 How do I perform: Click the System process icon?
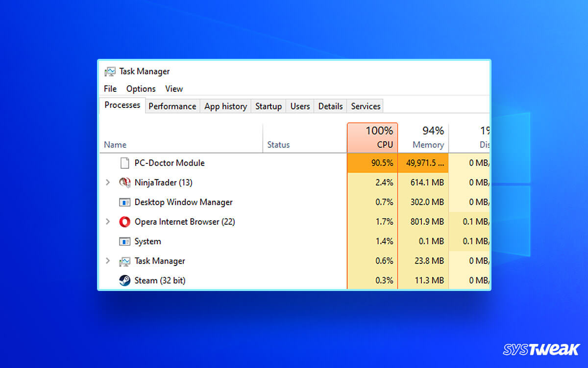click(x=124, y=241)
